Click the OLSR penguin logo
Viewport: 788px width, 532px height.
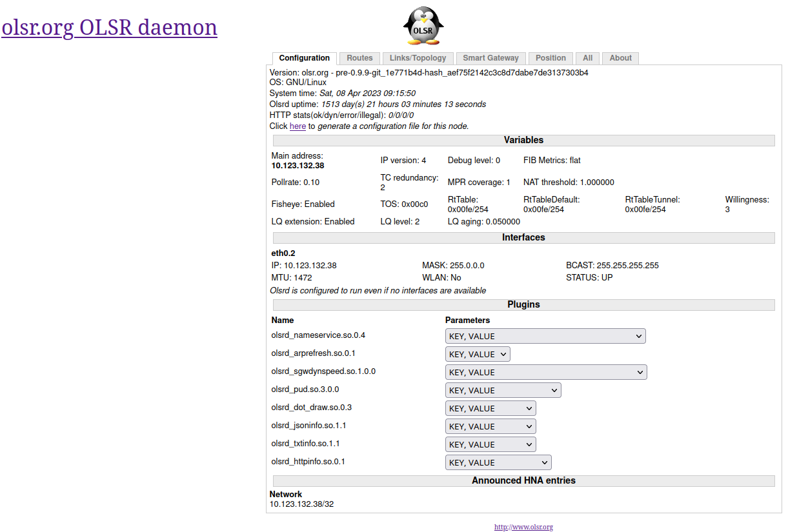(423, 26)
